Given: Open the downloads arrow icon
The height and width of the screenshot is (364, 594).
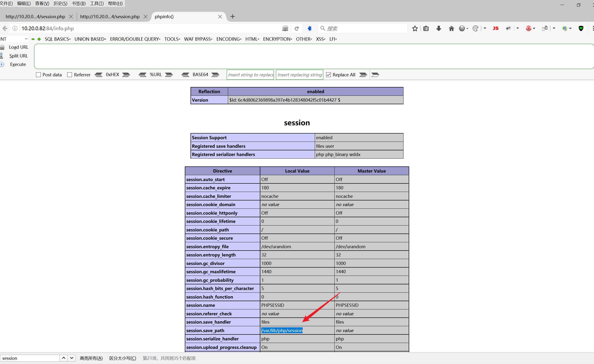Looking at the screenshot, I should [439, 28].
